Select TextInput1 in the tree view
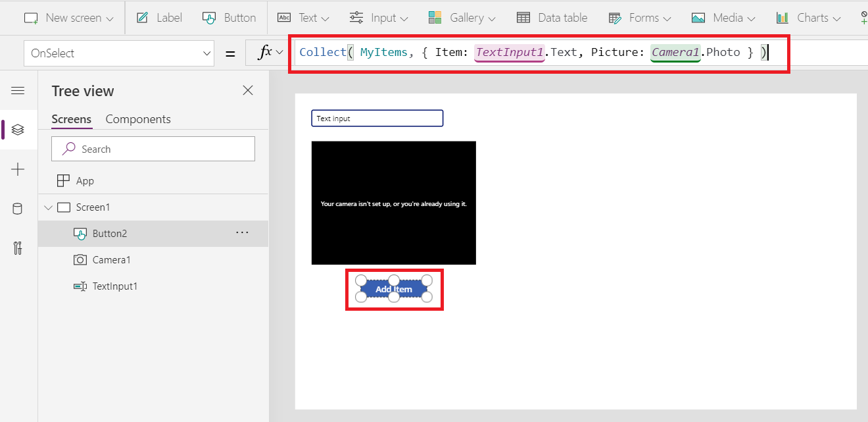Screen dimensions: 868x422 [x=116, y=286]
